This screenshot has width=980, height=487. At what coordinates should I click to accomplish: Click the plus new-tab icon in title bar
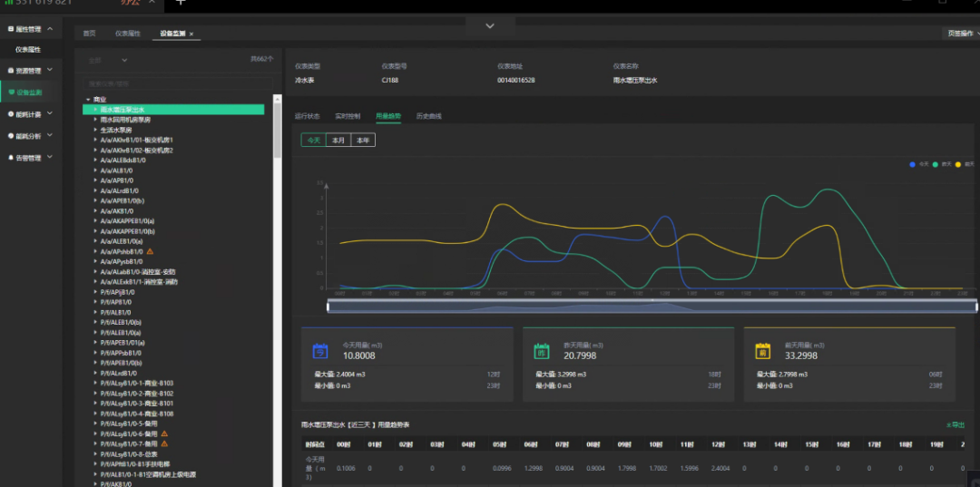click(x=181, y=3)
